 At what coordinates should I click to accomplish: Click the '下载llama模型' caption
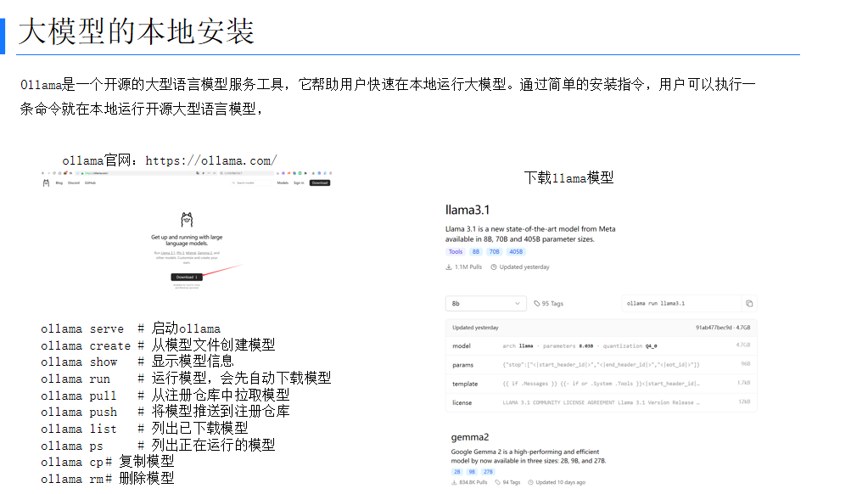(x=569, y=177)
